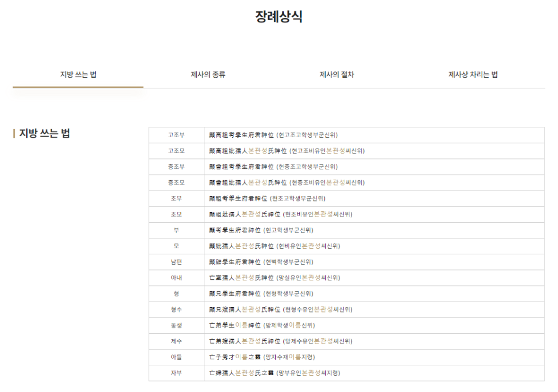Click the 장례상식 page title
The image size is (558, 392).
pos(278,14)
